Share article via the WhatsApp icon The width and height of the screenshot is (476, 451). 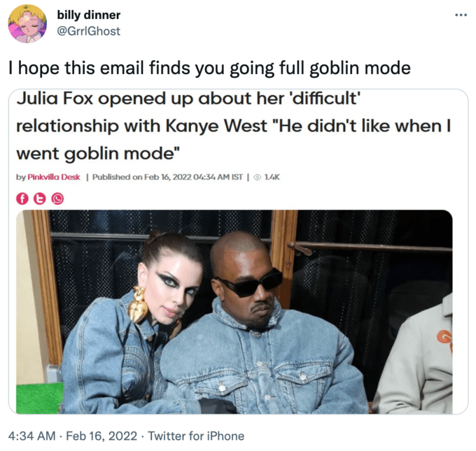click(x=57, y=199)
